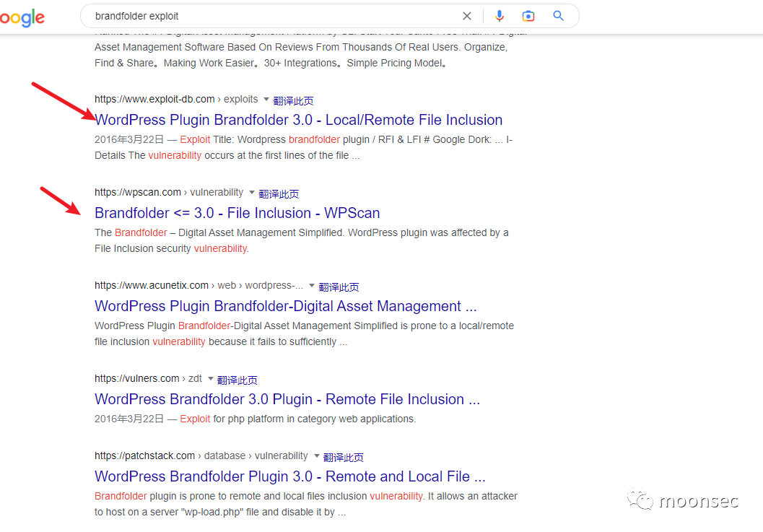Expand dropdown arrow beside vulners.com URL
763x532 pixels.
[x=210, y=378]
